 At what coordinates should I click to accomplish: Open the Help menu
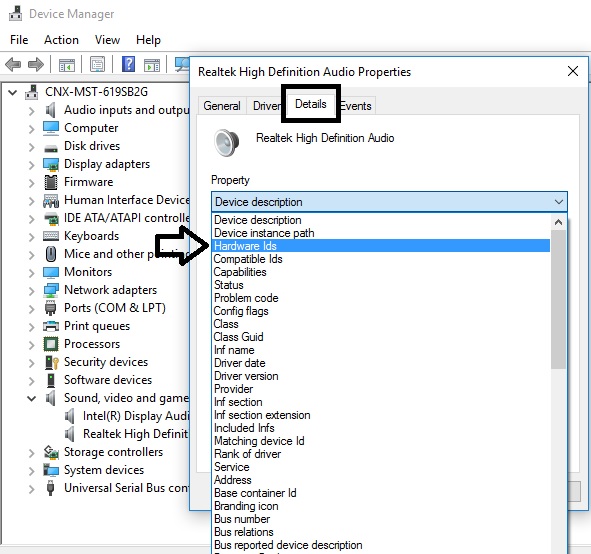click(148, 40)
